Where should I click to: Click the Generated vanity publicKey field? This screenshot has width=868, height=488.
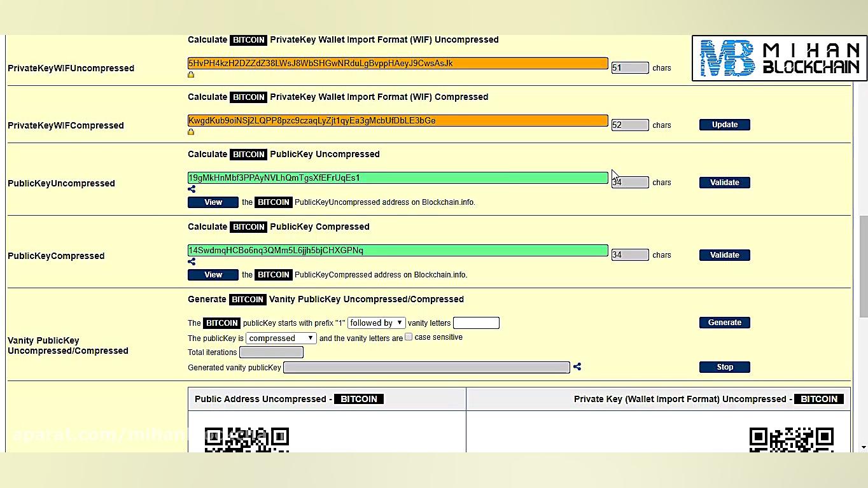point(426,367)
